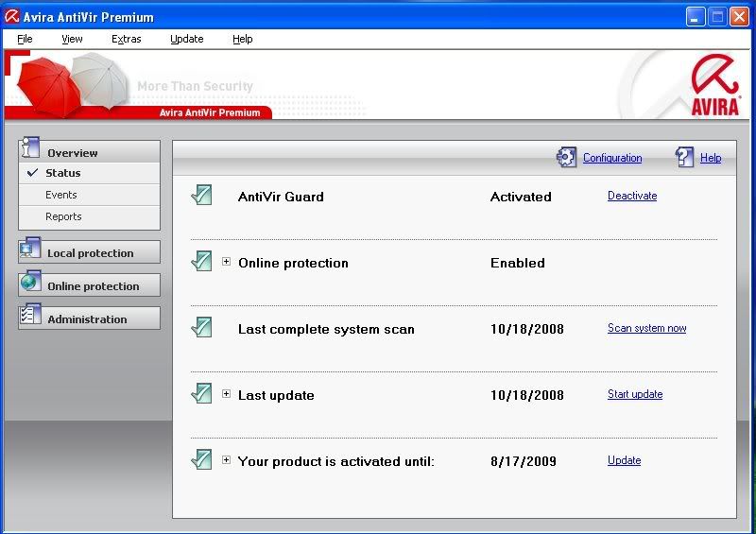756x534 pixels.
Task: Open the View menu
Action: (73, 39)
